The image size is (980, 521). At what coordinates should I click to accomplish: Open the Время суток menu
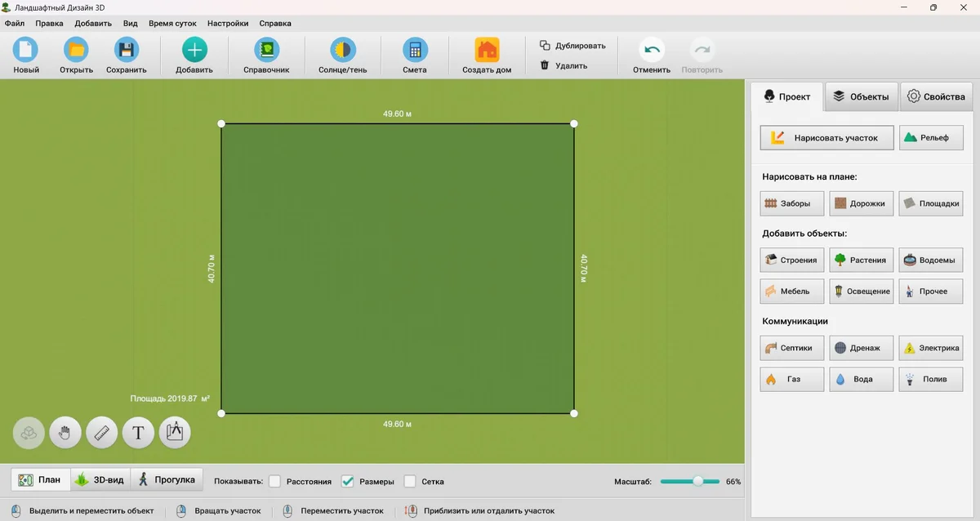[x=172, y=24]
